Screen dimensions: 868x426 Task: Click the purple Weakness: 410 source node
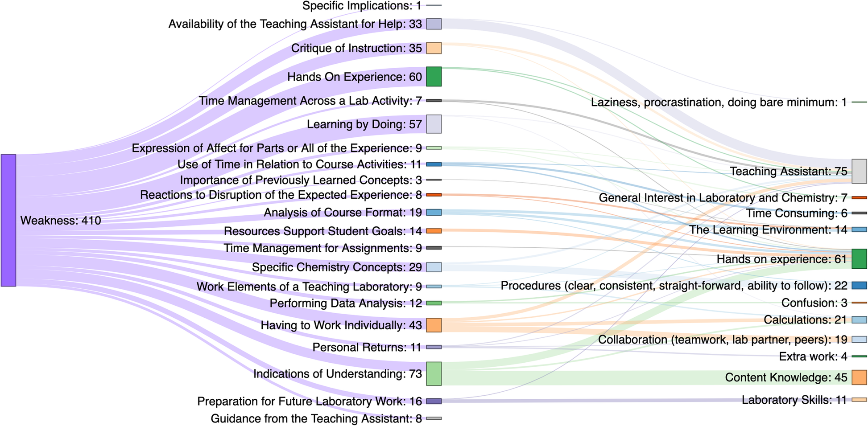tap(8, 221)
